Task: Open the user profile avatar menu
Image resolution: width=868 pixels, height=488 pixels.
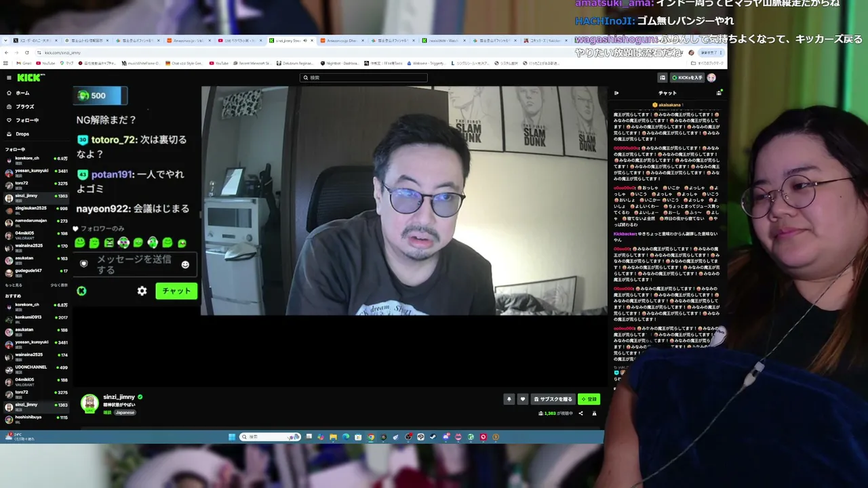Action: coord(711,78)
